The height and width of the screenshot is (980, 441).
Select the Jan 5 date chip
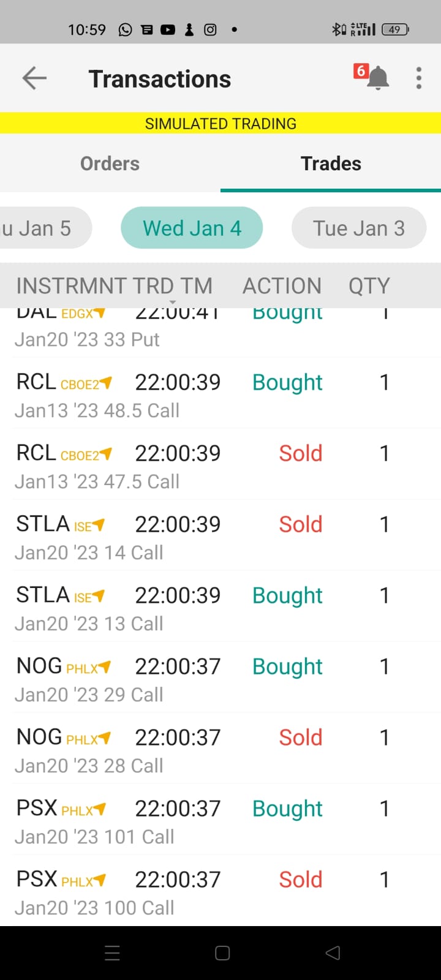tap(43, 228)
